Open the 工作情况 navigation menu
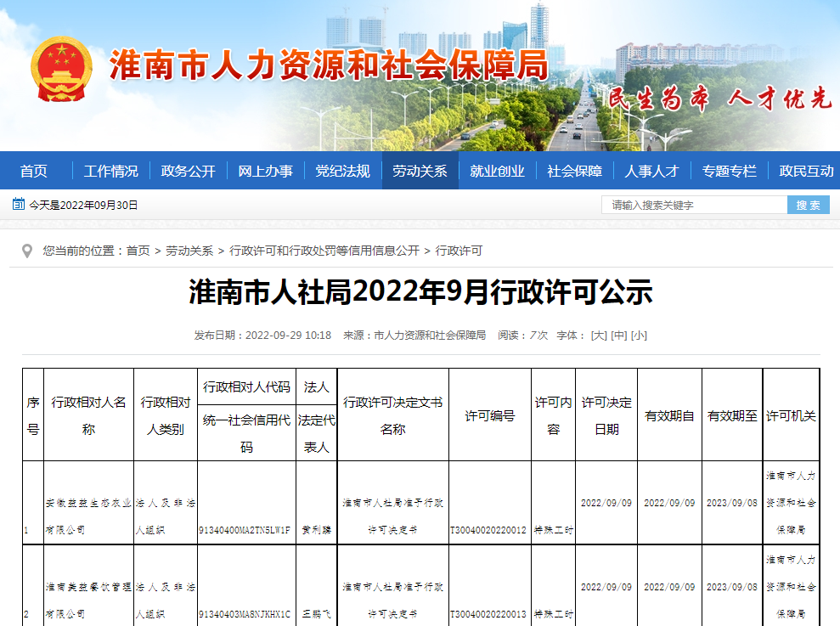Screen dimensions: 840x626 click(110, 169)
